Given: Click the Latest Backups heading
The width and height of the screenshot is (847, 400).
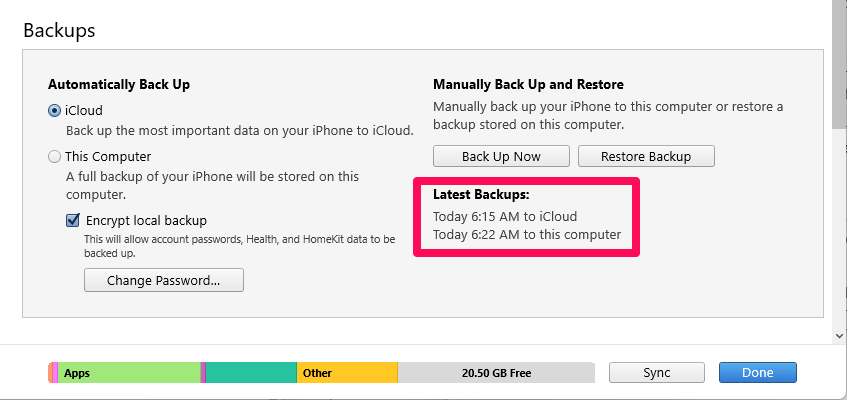Looking at the screenshot, I should pos(481,195).
